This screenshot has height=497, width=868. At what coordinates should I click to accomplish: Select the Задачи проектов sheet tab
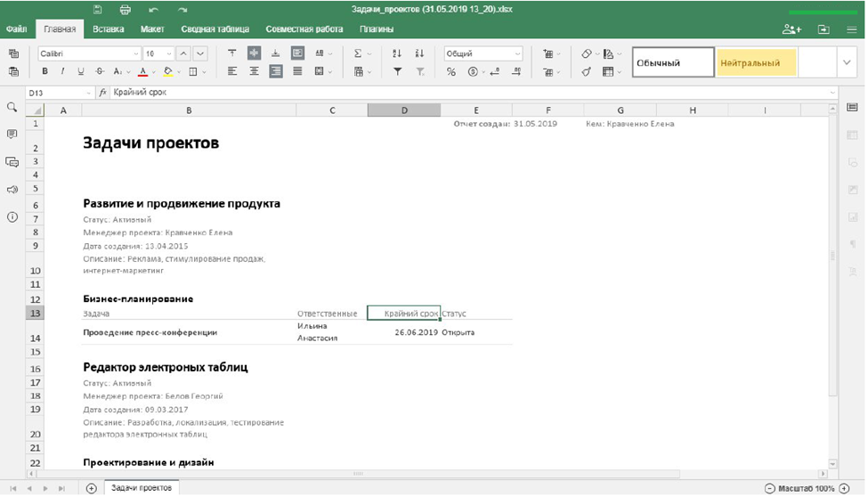(x=142, y=488)
